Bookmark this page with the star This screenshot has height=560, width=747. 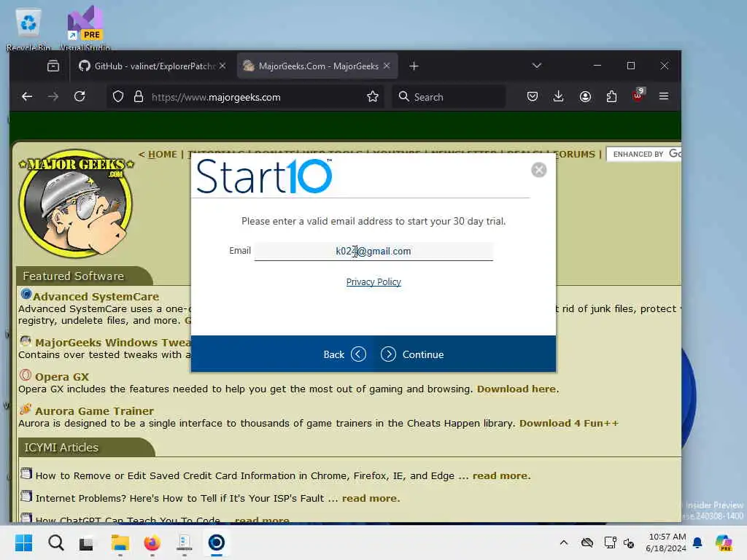(x=373, y=97)
